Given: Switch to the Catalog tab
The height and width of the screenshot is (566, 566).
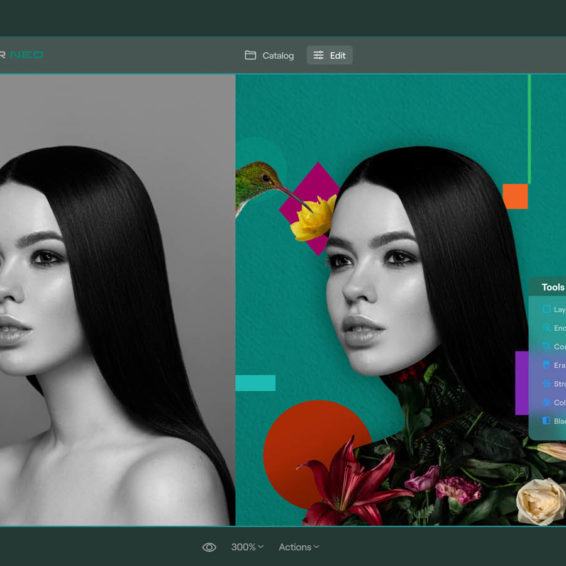Looking at the screenshot, I should point(269,56).
